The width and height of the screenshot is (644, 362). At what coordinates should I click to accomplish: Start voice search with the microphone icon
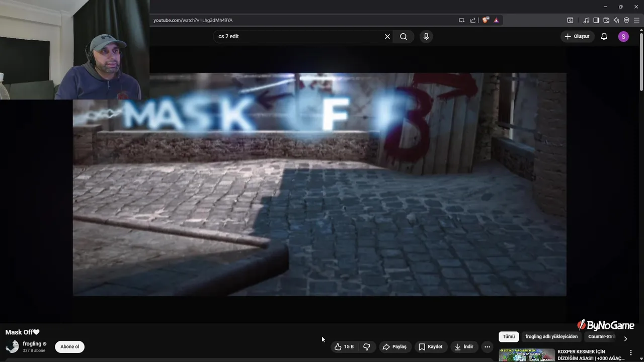(426, 37)
